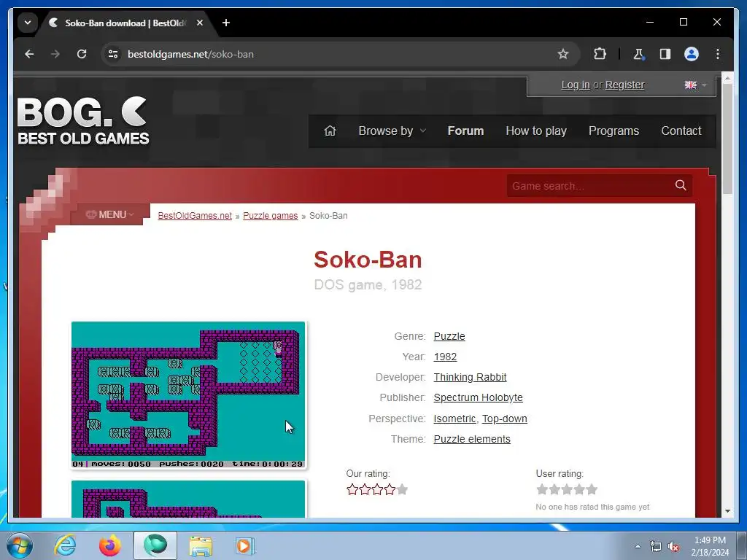Viewport: 747px width, 560px height.
Task: Click the Soko-Ban page title
Action: [x=368, y=260]
